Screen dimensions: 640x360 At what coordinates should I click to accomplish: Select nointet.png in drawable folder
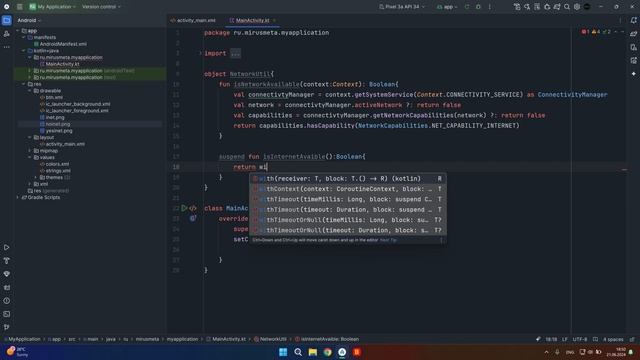pyautogui.click(x=55, y=124)
